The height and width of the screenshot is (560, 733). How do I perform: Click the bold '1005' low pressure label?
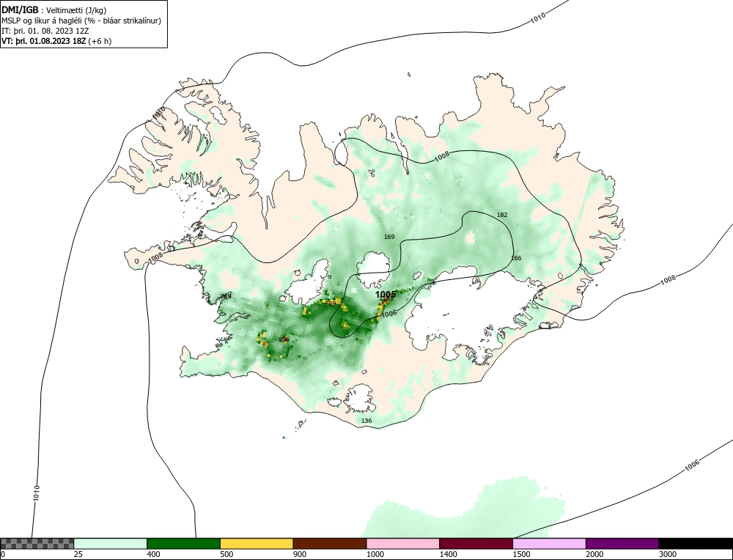point(386,295)
